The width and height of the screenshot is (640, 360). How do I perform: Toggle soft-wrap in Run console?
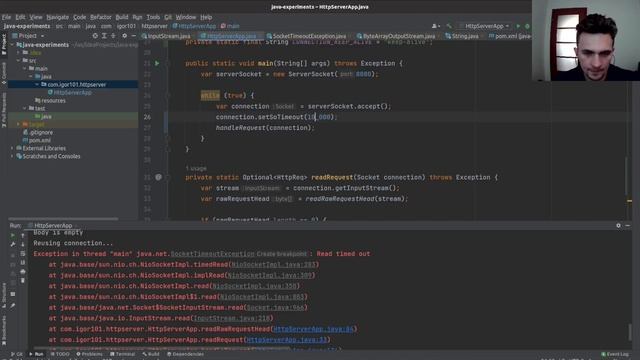(22, 253)
